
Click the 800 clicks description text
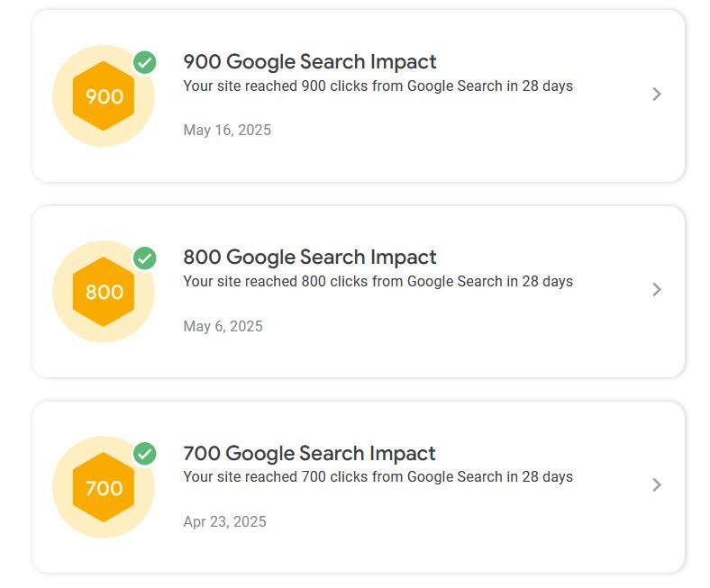point(378,281)
